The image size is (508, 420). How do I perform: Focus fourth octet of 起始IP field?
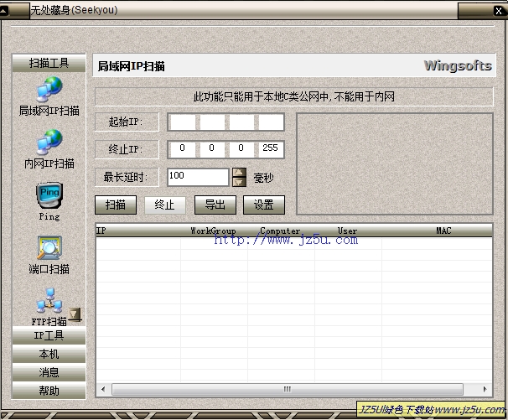[271, 122]
